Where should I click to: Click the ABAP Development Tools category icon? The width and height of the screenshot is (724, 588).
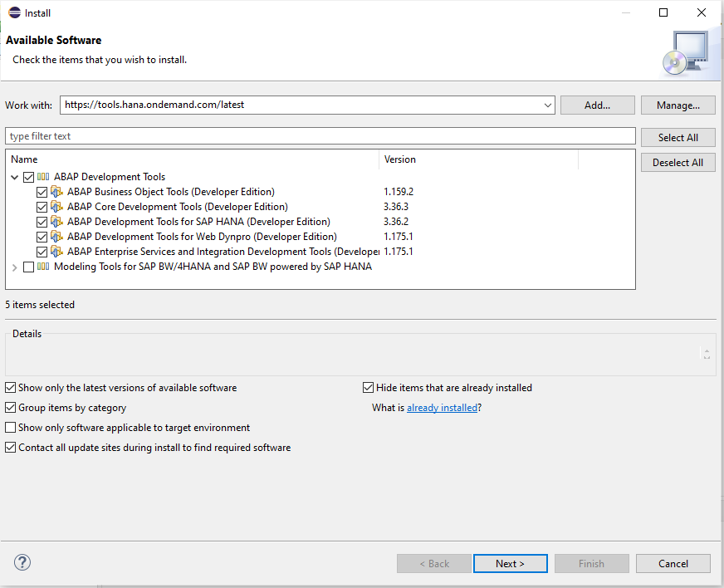43,177
